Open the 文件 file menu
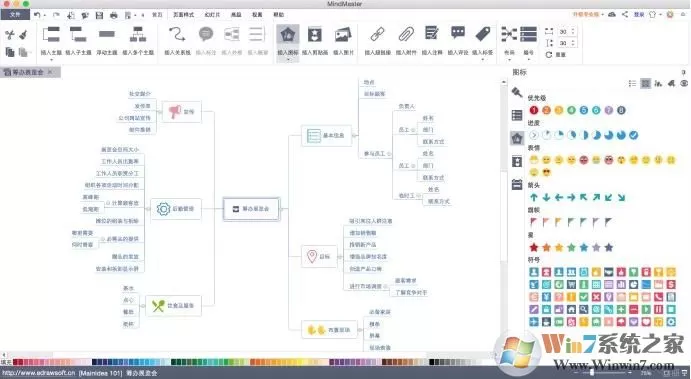The height and width of the screenshot is (379, 691). (x=15, y=15)
